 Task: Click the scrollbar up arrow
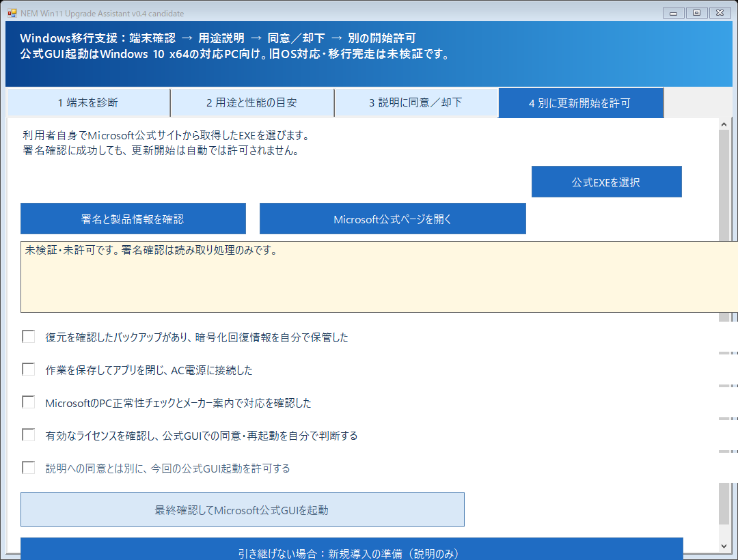point(724,124)
